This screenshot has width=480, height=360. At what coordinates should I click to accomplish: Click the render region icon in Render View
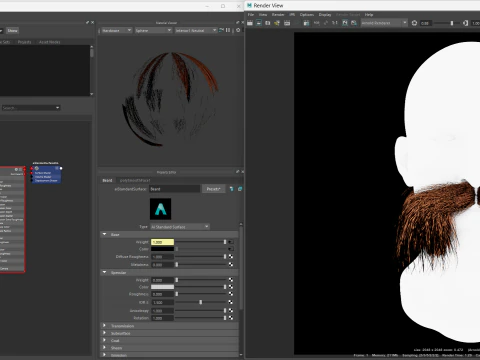pos(259,23)
